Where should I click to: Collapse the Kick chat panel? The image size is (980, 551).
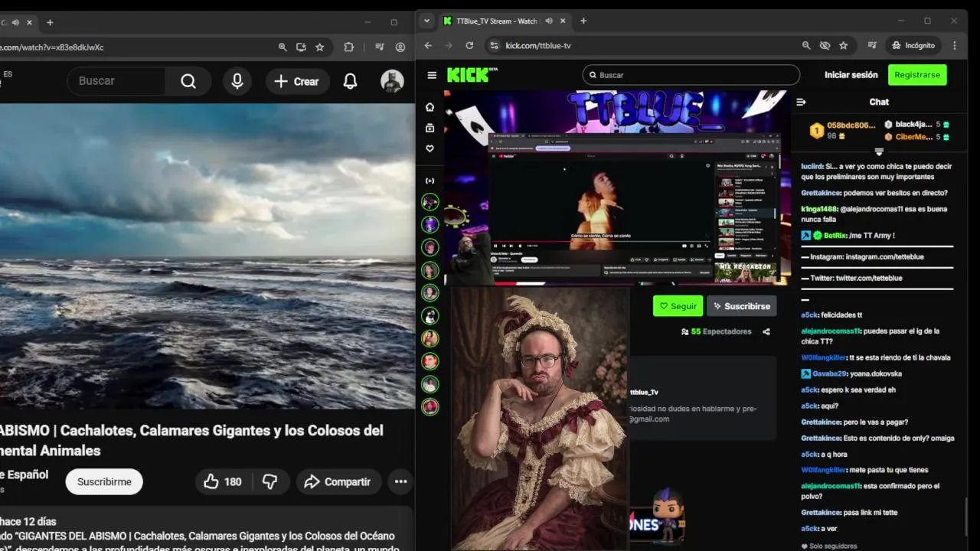coord(801,102)
